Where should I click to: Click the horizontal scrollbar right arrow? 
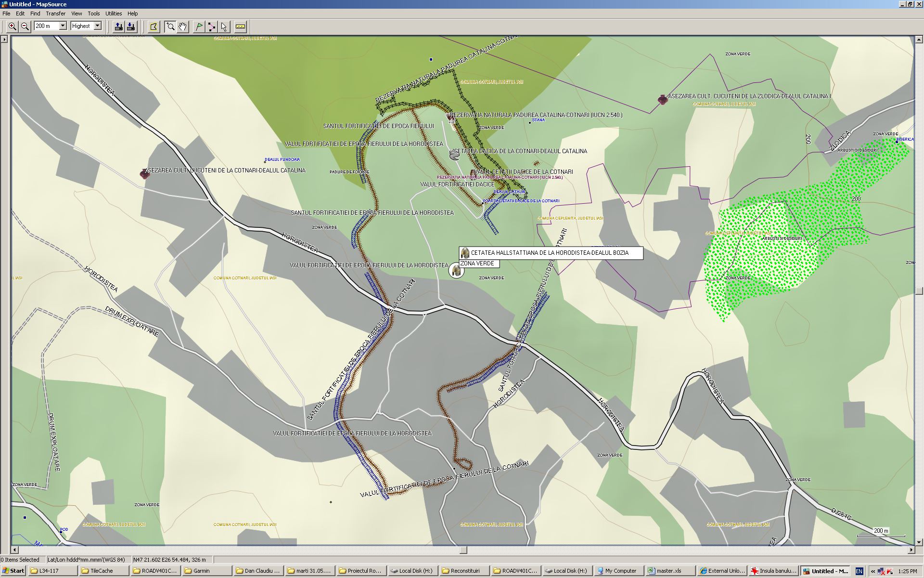pyautogui.click(x=911, y=550)
